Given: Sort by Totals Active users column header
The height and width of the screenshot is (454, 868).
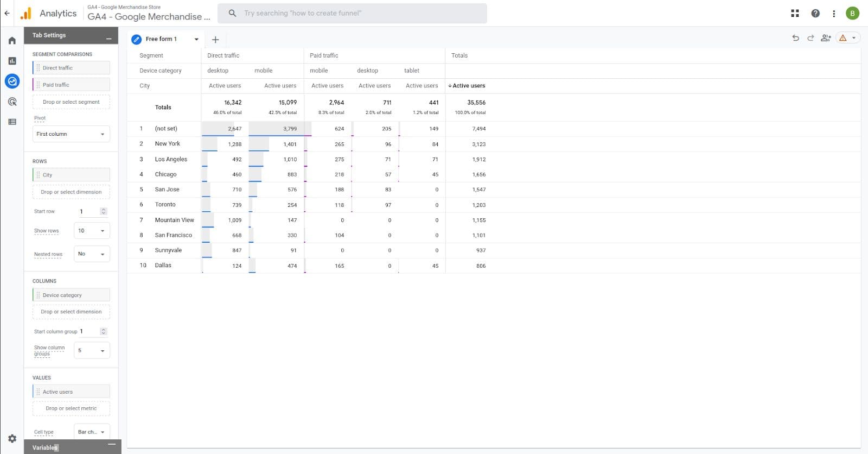Looking at the screenshot, I should (468, 86).
